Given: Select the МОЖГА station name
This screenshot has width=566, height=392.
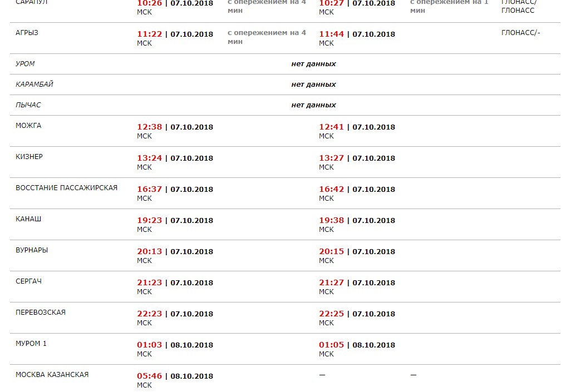Looking at the screenshot, I should (28, 126).
